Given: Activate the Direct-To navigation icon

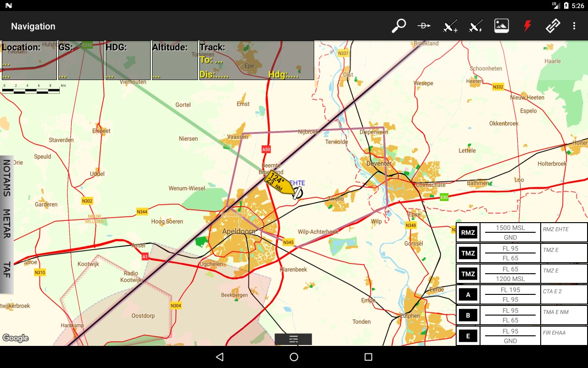Looking at the screenshot, I should point(424,26).
